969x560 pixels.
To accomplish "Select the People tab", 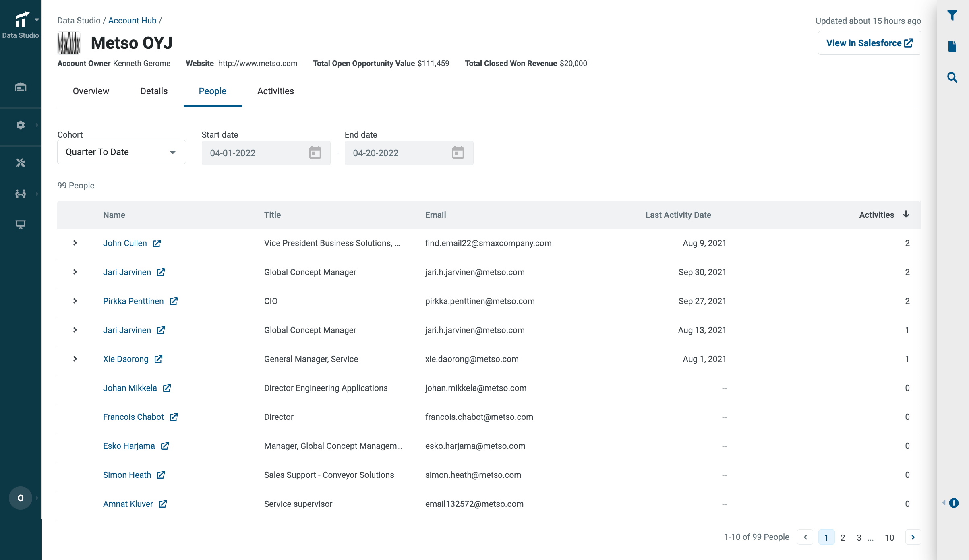I will (213, 91).
